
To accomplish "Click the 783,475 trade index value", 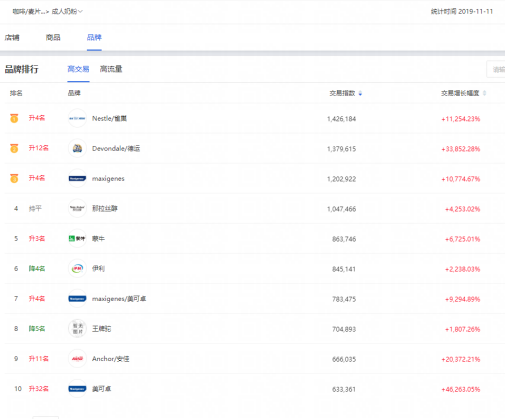I will pyautogui.click(x=344, y=299).
